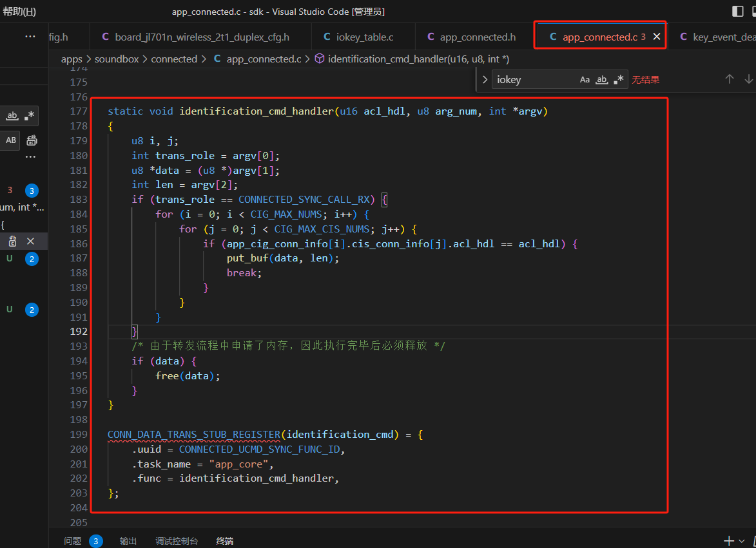Toggle sidebar preserve case AB button
Screen dimensions: 756x548
pyautogui.click(x=10, y=140)
